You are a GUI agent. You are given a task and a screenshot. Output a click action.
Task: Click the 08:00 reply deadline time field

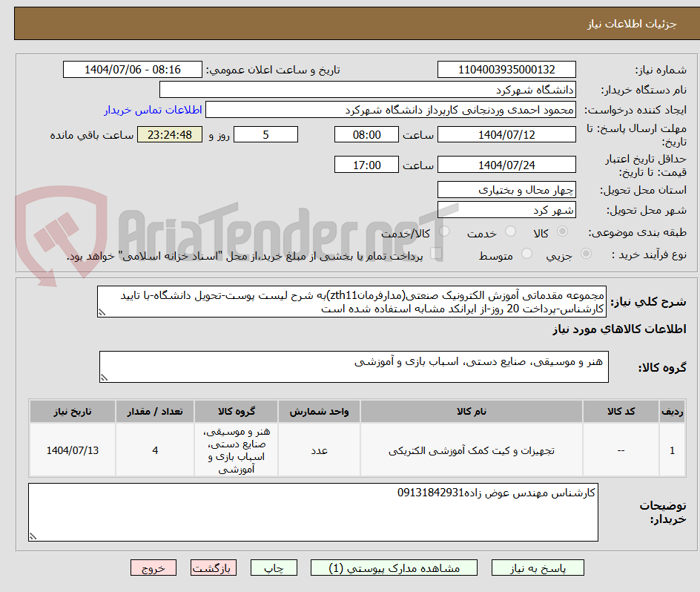(x=366, y=134)
